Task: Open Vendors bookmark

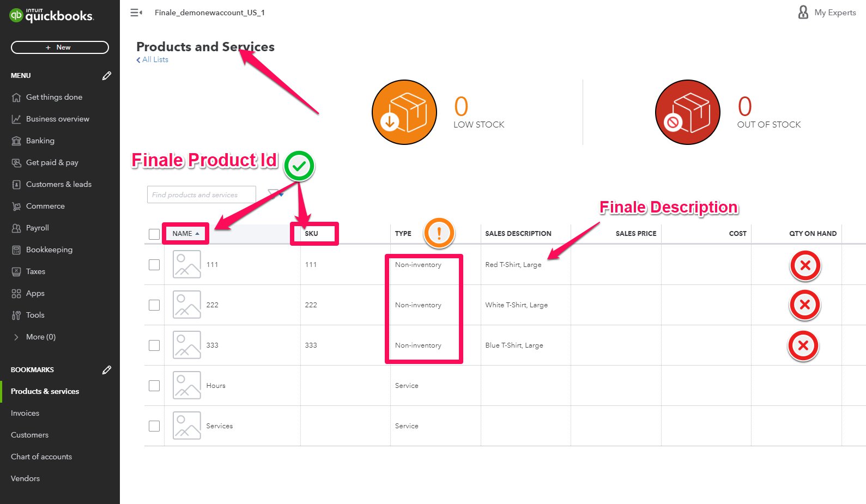Action: click(25, 479)
